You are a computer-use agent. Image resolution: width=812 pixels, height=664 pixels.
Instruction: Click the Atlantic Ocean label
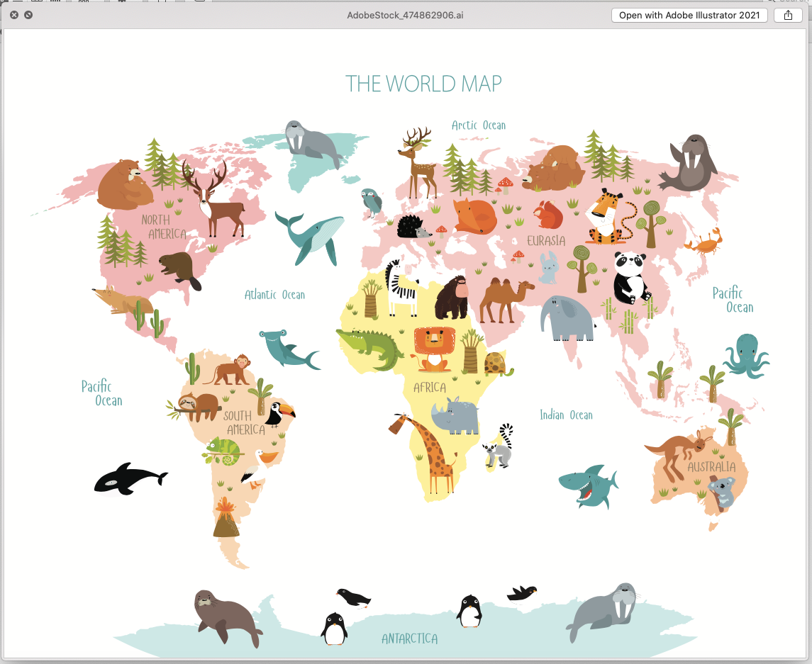(274, 295)
